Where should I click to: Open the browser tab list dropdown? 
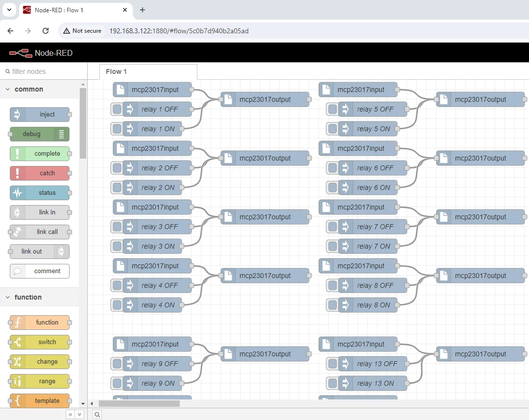[9, 10]
